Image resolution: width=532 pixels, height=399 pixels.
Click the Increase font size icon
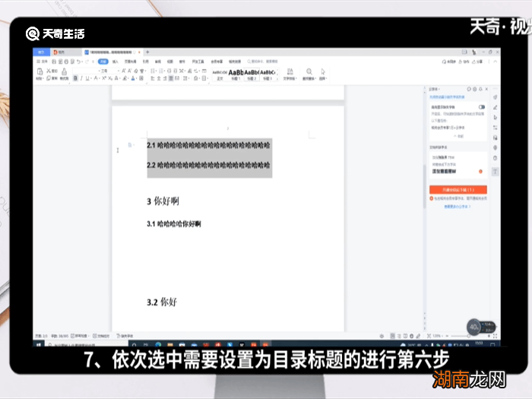point(123,71)
